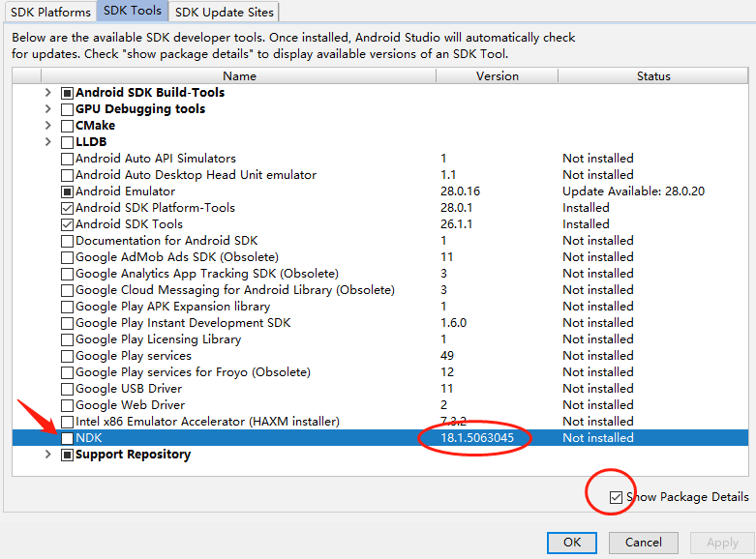The height and width of the screenshot is (559, 756).
Task: Check Google Play Licensing Library
Action: tap(68, 339)
